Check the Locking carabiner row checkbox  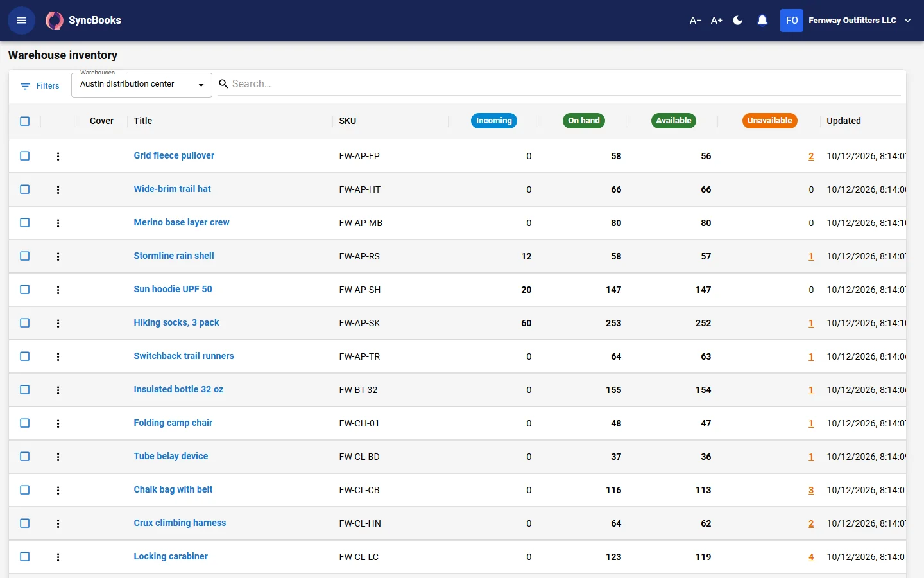25,557
